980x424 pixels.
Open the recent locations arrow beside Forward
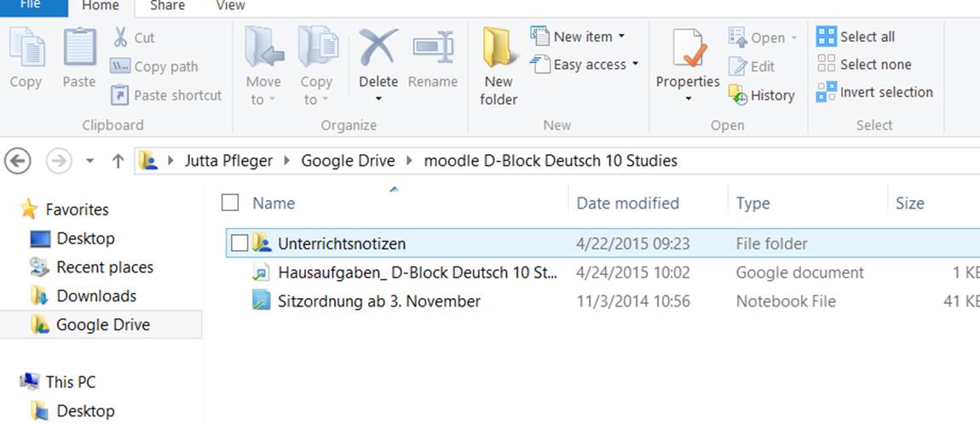(90, 161)
